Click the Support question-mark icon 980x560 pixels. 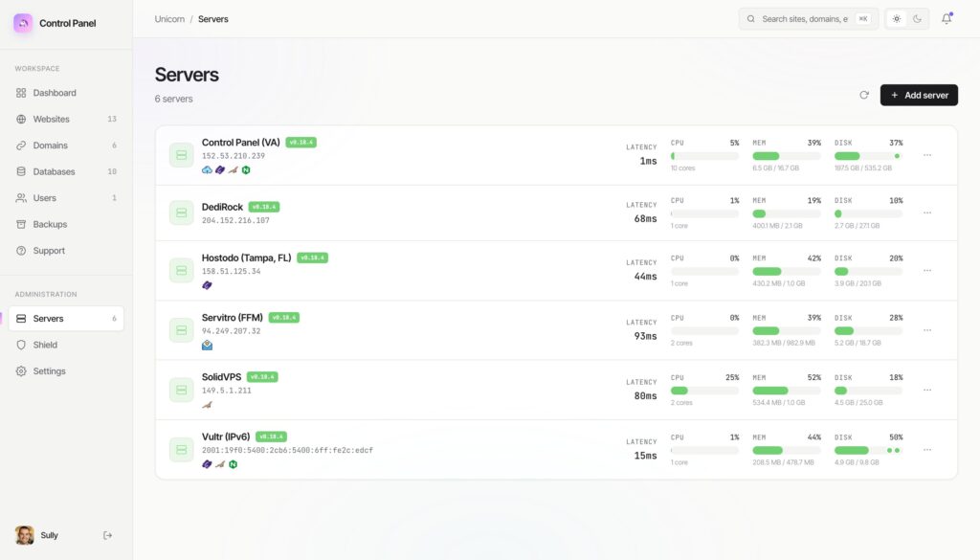tap(21, 251)
